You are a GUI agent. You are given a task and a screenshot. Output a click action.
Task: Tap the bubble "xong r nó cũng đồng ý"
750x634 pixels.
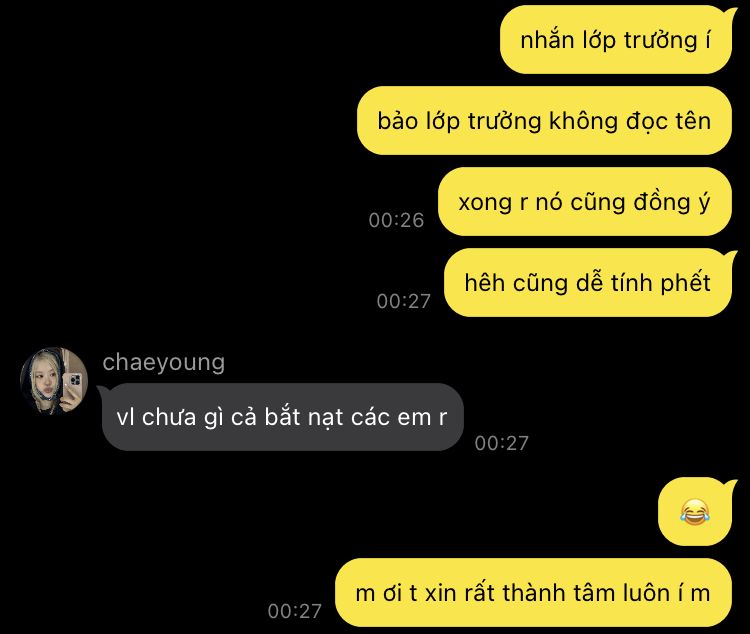click(585, 201)
